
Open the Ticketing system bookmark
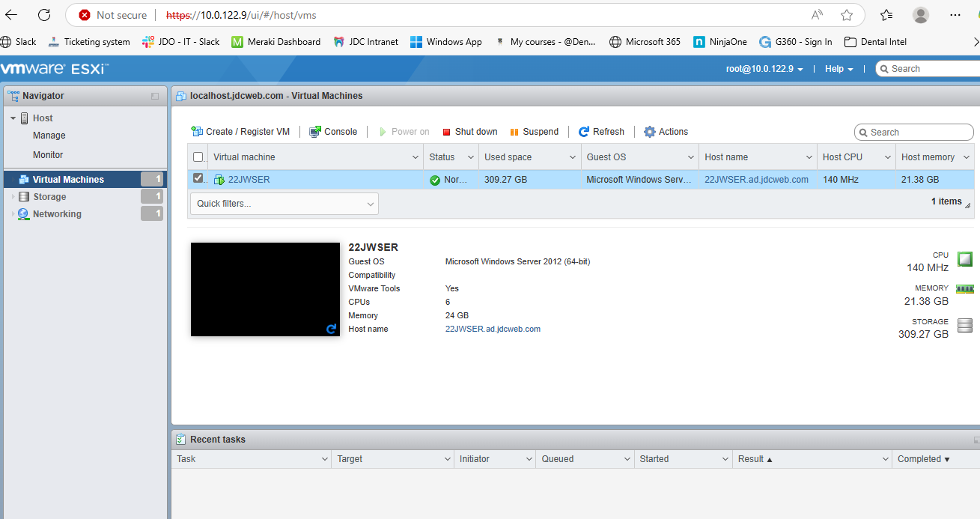coord(89,42)
